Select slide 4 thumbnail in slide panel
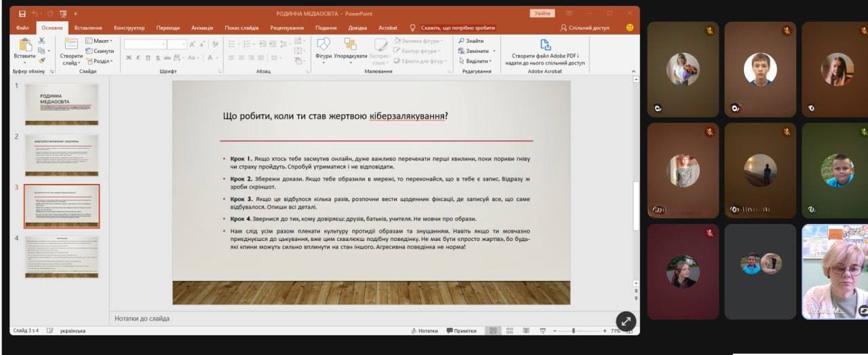This screenshot has width=868, height=355. pyautogui.click(x=62, y=257)
